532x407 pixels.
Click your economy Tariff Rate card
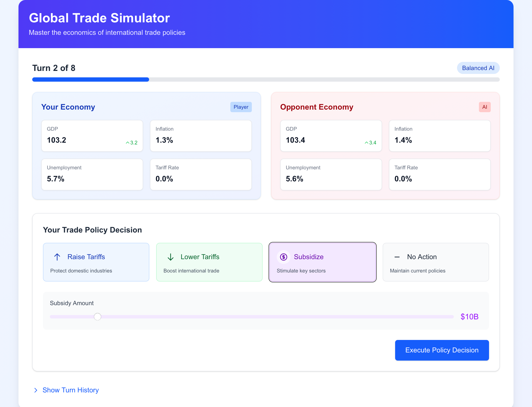(201, 174)
